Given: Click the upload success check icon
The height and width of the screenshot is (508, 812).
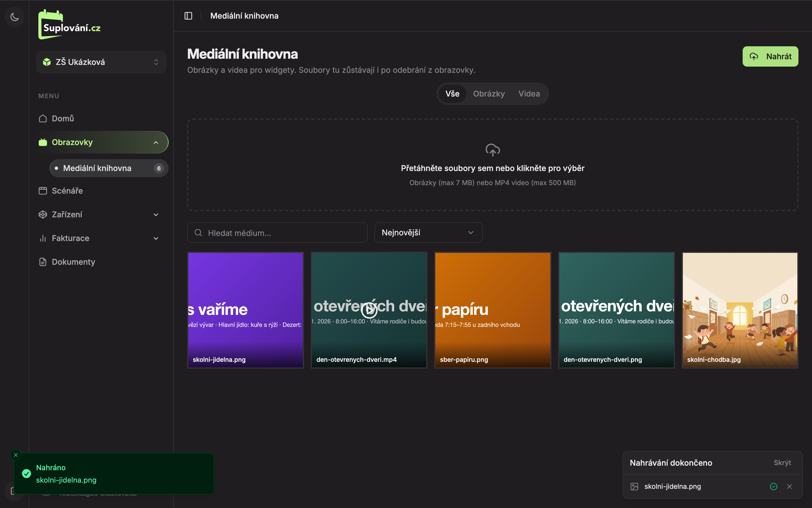Looking at the screenshot, I should click(x=773, y=487).
